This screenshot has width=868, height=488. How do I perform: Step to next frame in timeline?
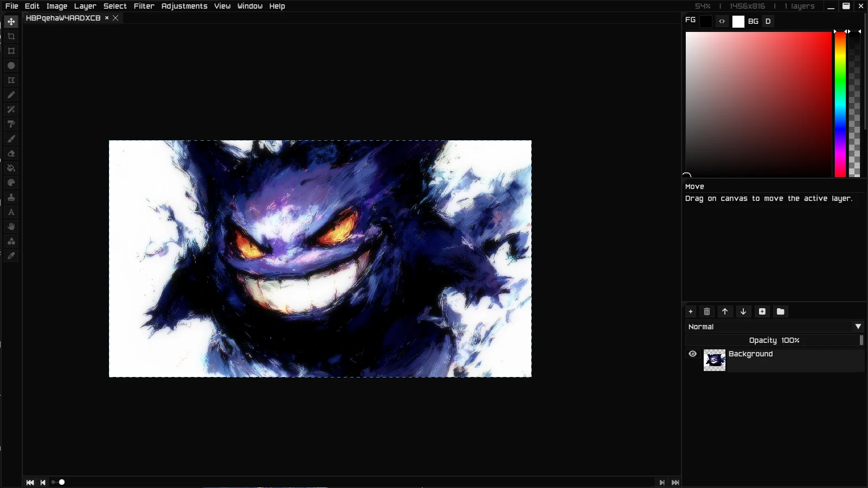[x=662, y=483]
